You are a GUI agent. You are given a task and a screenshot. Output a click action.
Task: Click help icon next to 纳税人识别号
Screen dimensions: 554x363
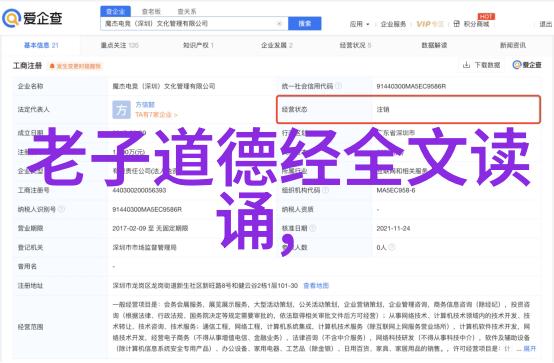tap(62, 209)
